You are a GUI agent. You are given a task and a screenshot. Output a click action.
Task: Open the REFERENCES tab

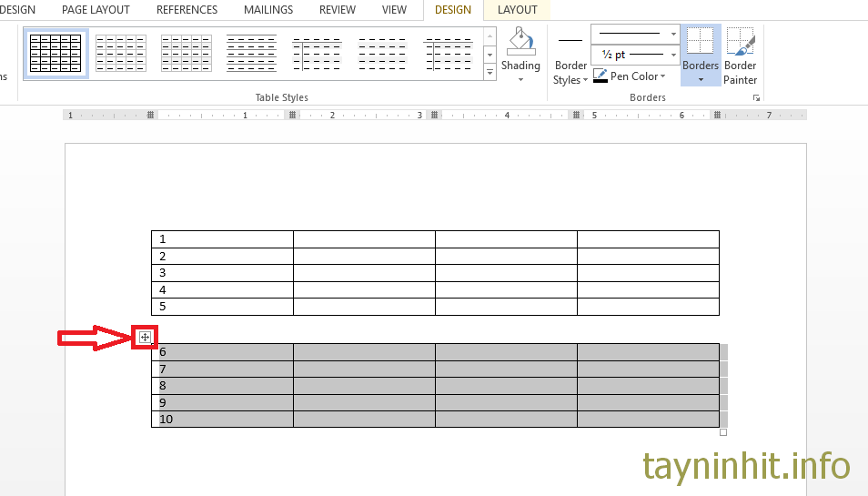pos(187,10)
